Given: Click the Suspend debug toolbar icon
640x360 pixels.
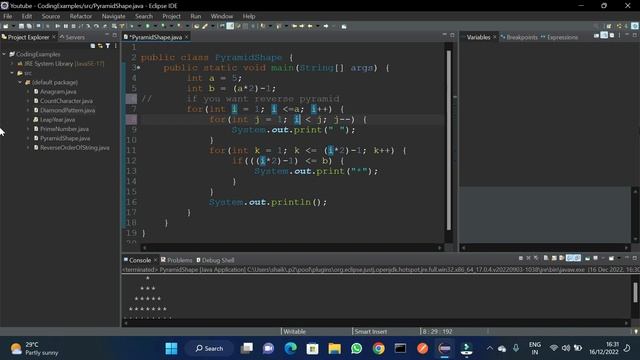Looking at the screenshot, I should 65,26.
